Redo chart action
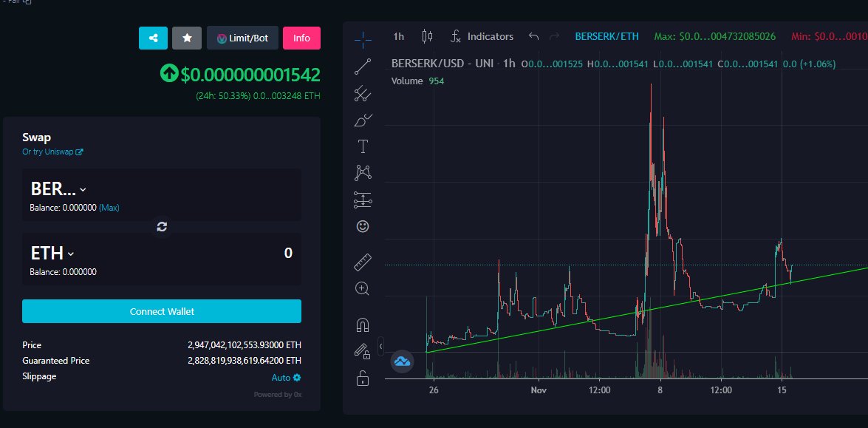The image size is (868, 428). point(553,36)
